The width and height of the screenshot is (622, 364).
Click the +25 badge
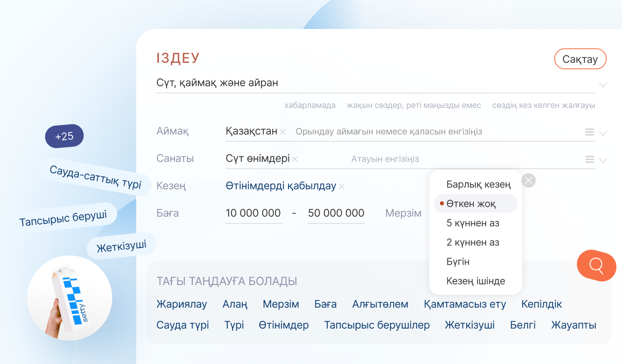click(64, 136)
